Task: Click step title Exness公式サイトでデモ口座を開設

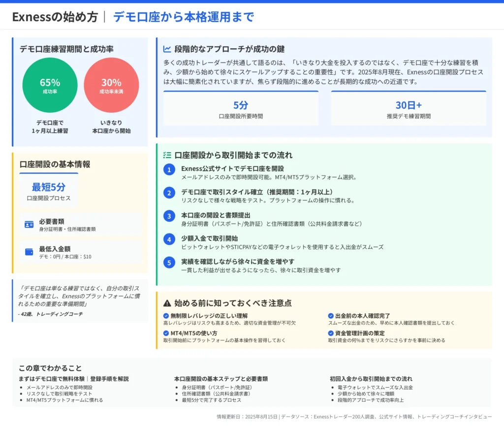Action: tap(232, 168)
